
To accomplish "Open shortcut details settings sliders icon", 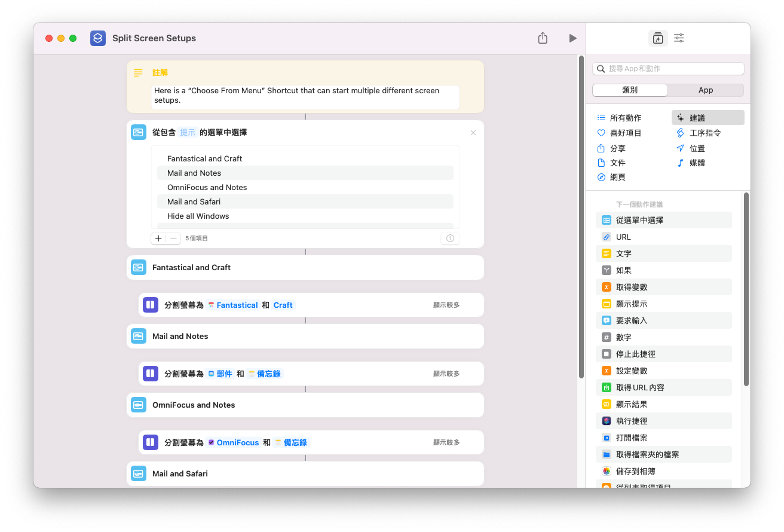I will [679, 38].
